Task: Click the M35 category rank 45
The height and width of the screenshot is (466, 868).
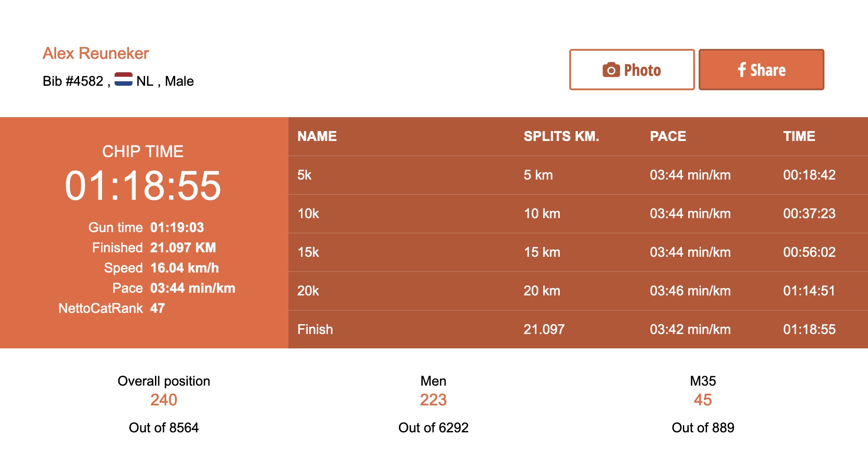Action: tap(703, 400)
